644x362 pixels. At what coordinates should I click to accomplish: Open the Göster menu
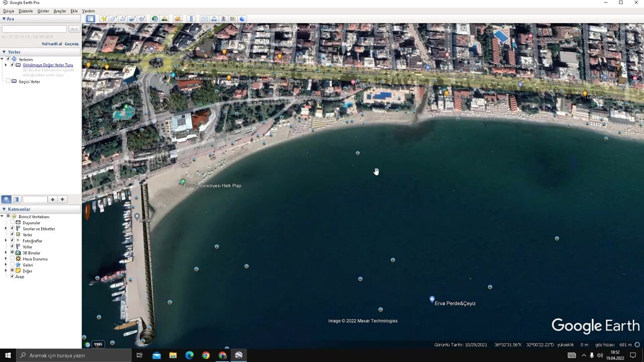(43, 11)
